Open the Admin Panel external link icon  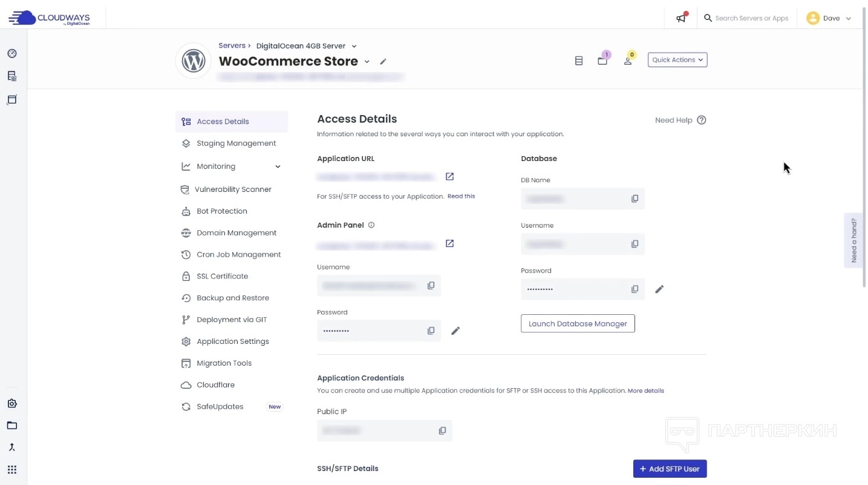[x=449, y=243]
